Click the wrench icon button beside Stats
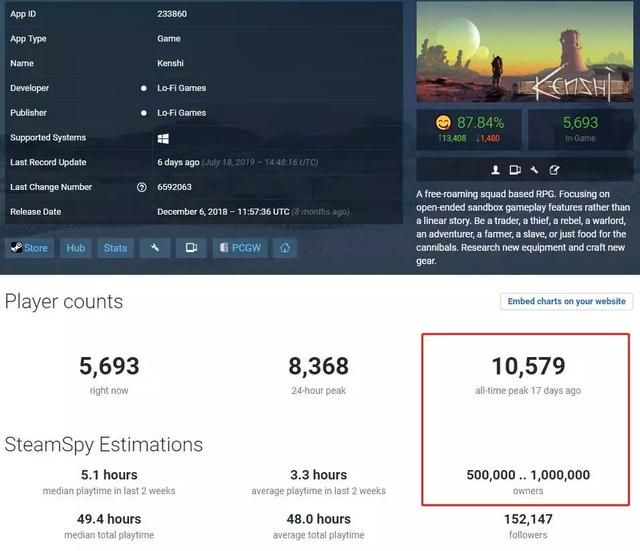640x551 pixels. click(x=155, y=248)
